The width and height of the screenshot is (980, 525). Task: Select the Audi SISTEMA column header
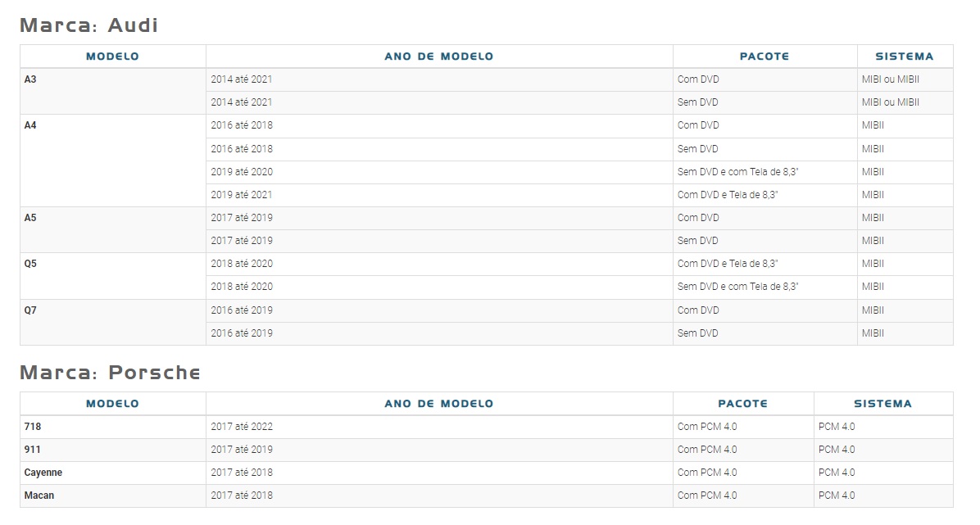pos(905,57)
